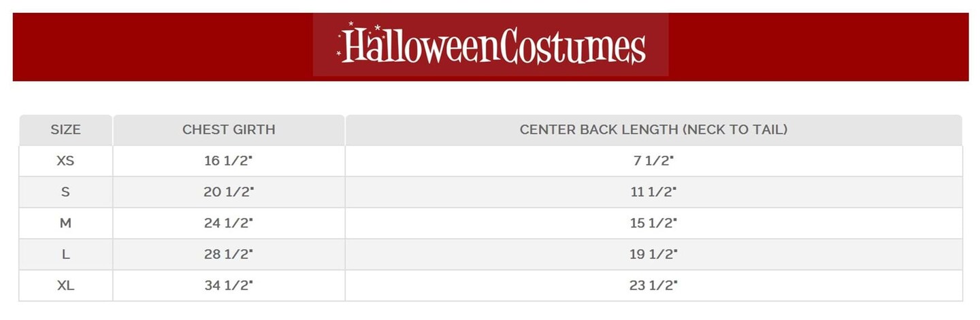Click the 11 1/2" back length value
Screen dimensions: 980x320
653,192
